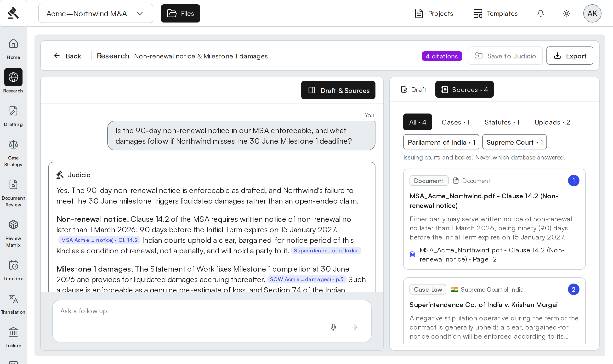Switch to the Draft tab
This screenshot has height=364, width=613.
[414, 90]
